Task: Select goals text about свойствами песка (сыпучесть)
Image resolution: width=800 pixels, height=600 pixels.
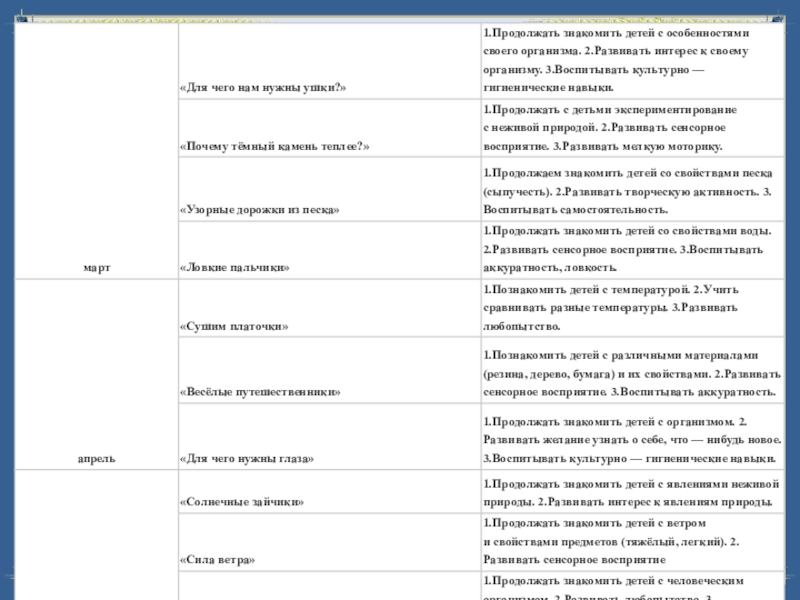Action: [628, 191]
